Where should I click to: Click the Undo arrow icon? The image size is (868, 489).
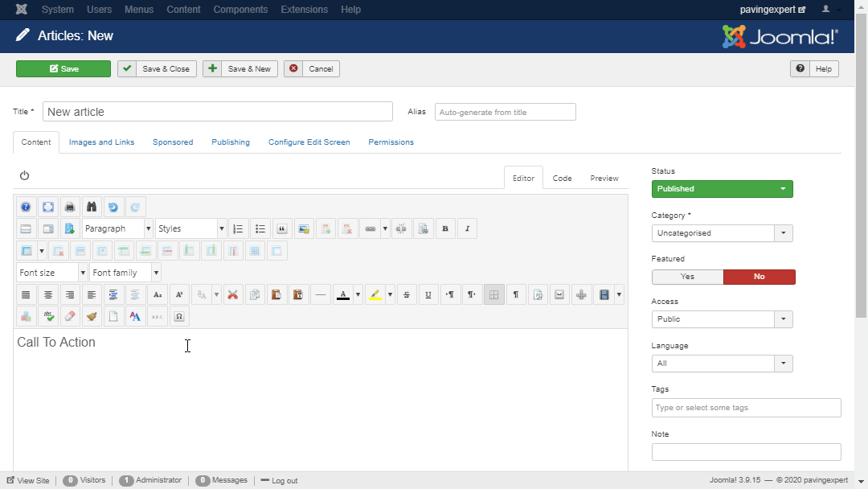coord(113,207)
